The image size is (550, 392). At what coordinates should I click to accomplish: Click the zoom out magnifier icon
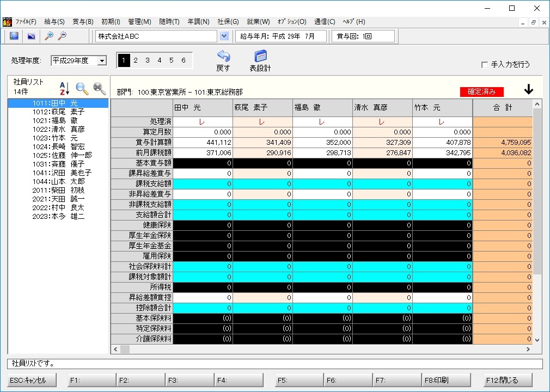click(62, 36)
